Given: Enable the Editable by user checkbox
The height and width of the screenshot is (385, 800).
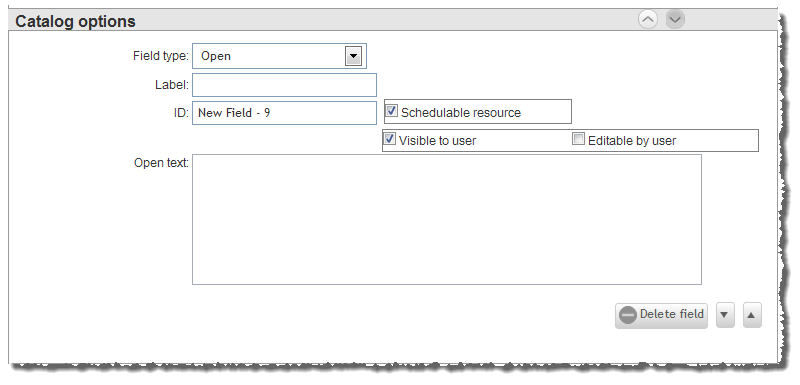Looking at the screenshot, I should click(578, 139).
